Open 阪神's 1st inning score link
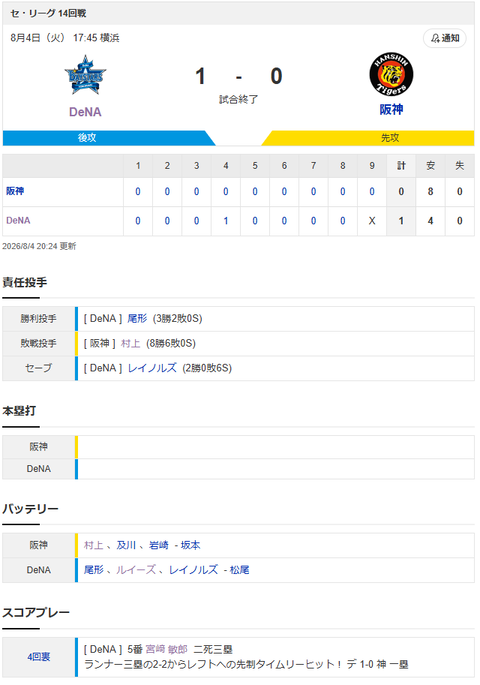The image size is (480, 685). [138, 191]
